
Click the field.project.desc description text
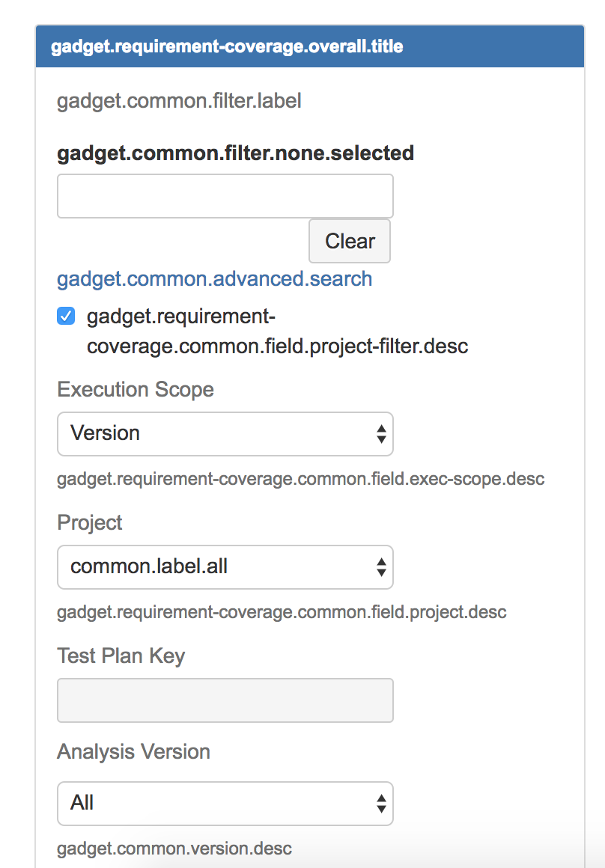pyautogui.click(x=282, y=613)
